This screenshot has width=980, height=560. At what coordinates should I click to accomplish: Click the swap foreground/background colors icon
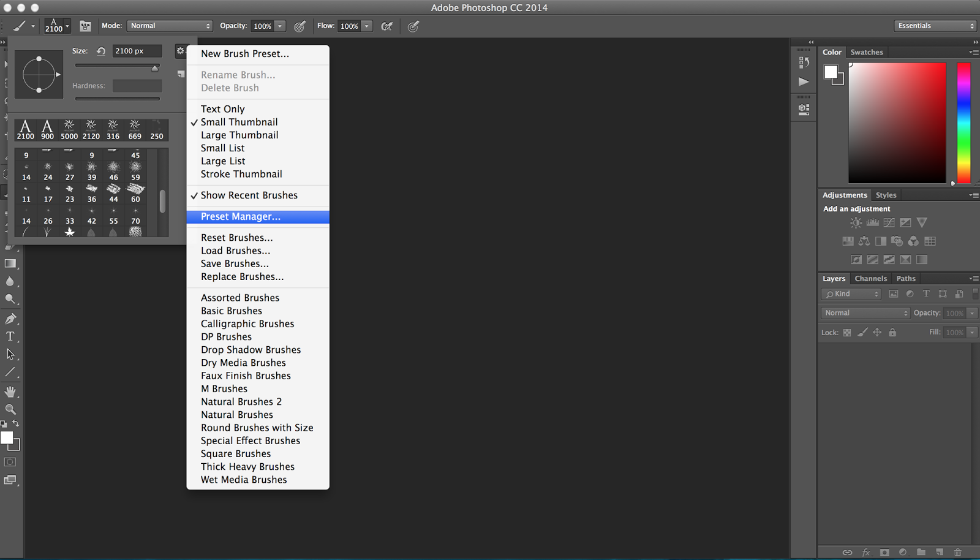coord(16,423)
